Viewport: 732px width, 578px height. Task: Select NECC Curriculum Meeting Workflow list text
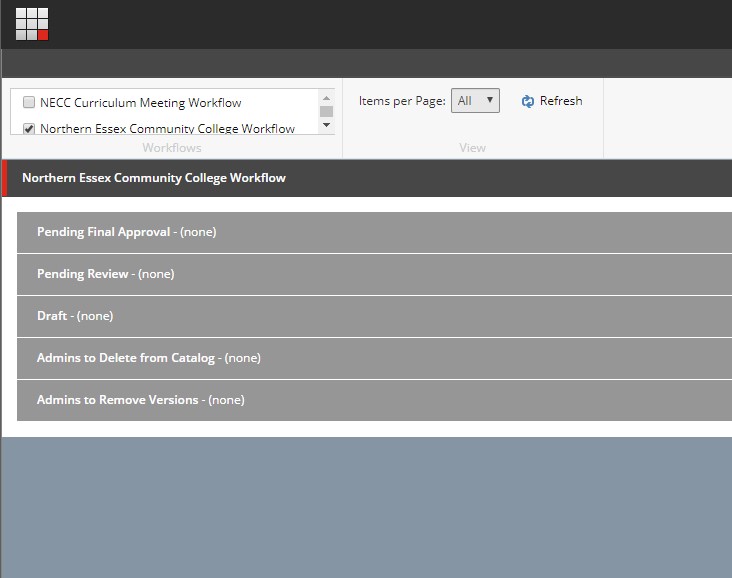pyautogui.click(x=140, y=102)
